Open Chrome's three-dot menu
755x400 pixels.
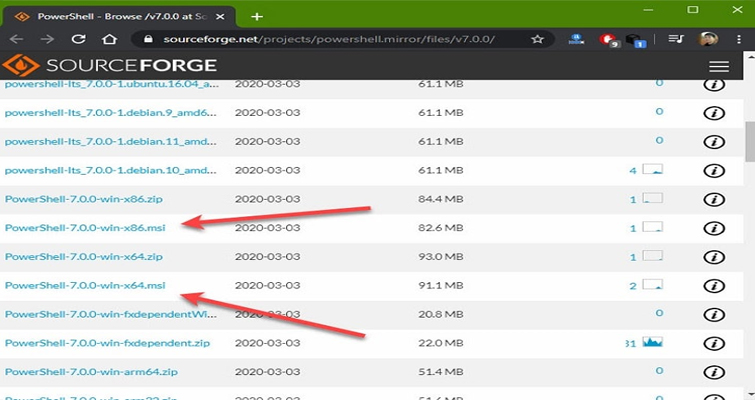pyautogui.click(x=739, y=39)
